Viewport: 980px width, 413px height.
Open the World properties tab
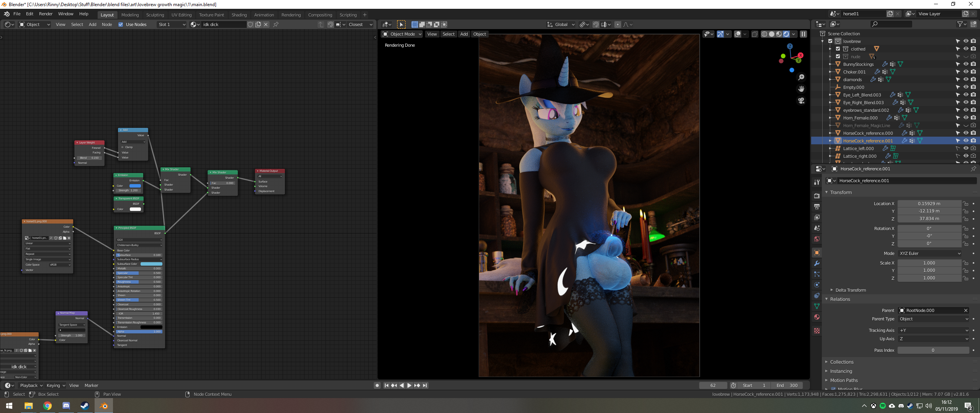(x=817, y=239)
